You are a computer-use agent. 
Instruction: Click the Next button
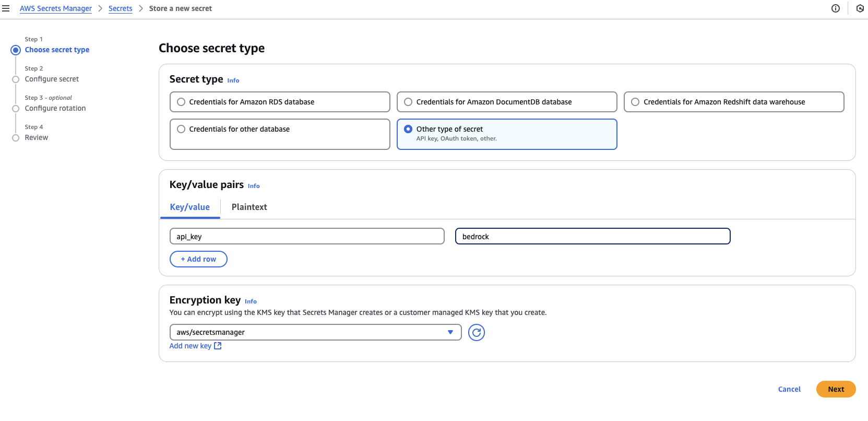pyautogui.click(x=836, y=389)
